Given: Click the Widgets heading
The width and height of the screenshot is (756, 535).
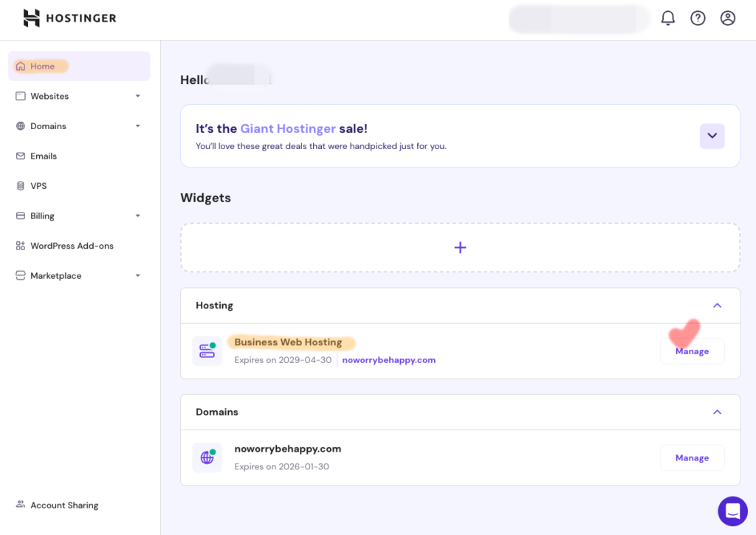Looking at the screenshot, I should pyautogui.click(x=205, y=198).
